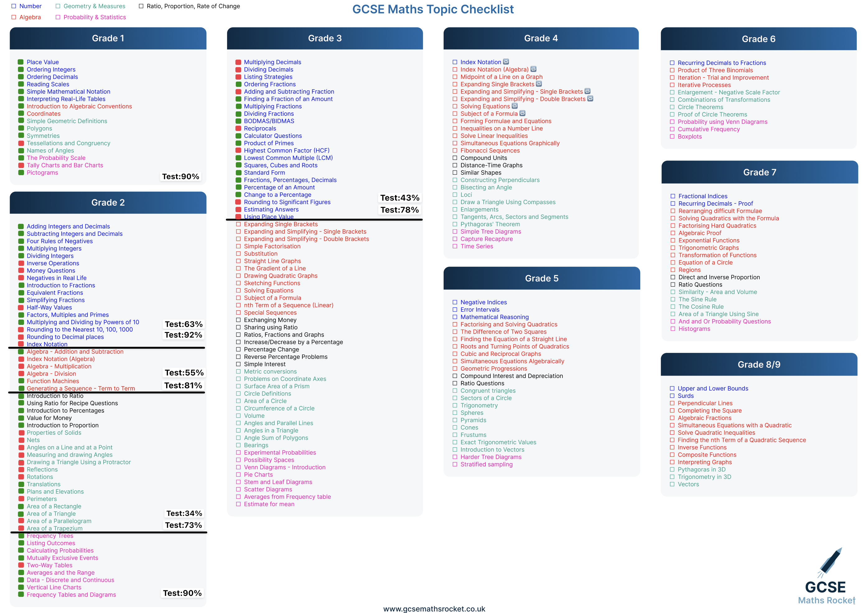Open the Compound Interest and Depreciation topic
This screenshot has height=613, width=868.
pos(511,376)
